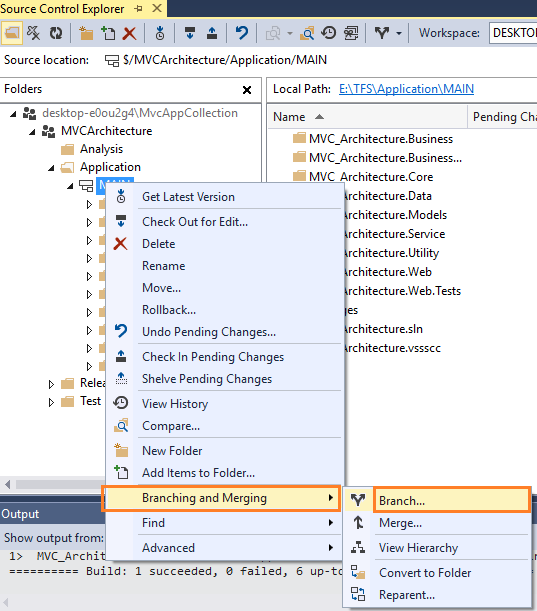The width and height of the screenshot is (537, 611).
Task: Choose Get Latest Version from context menu
Action: coord(224,197)
